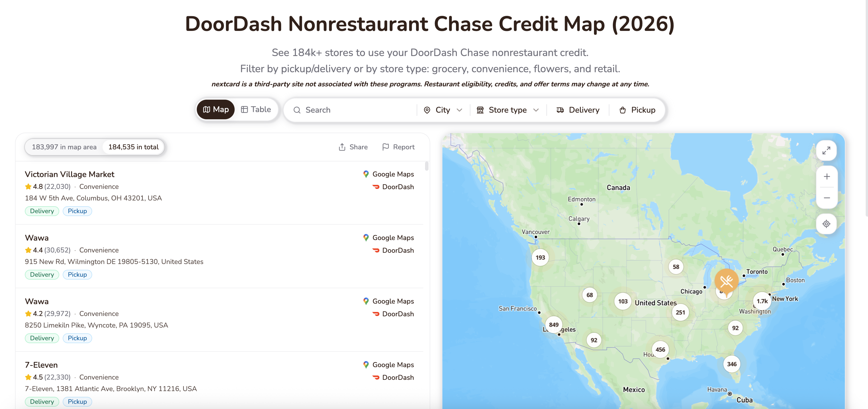Viewport: 868px width, 409px height.
Task: Click the store list scrollbar thumb
Action: 426,166
